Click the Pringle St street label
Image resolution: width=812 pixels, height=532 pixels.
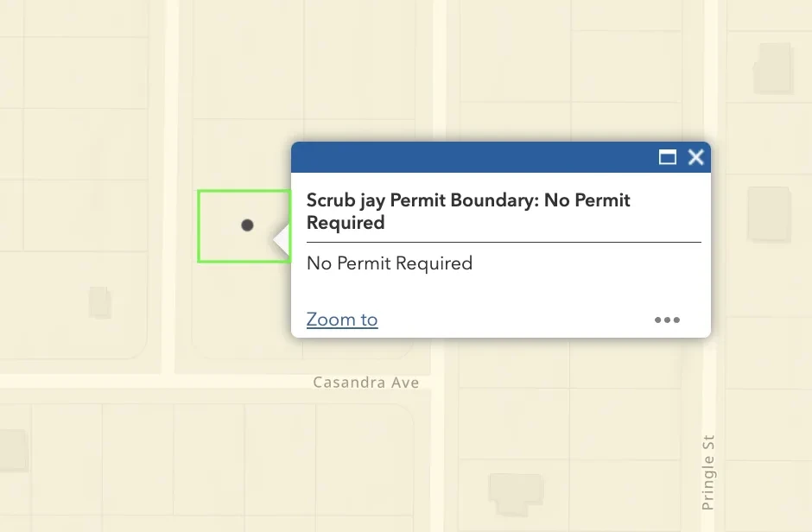click(708, 471)
